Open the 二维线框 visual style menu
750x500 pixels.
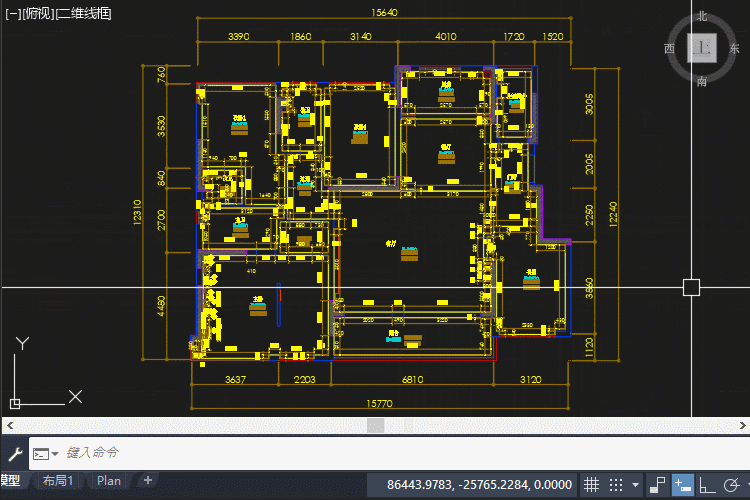pyautogui.click(x=84, y=13)
